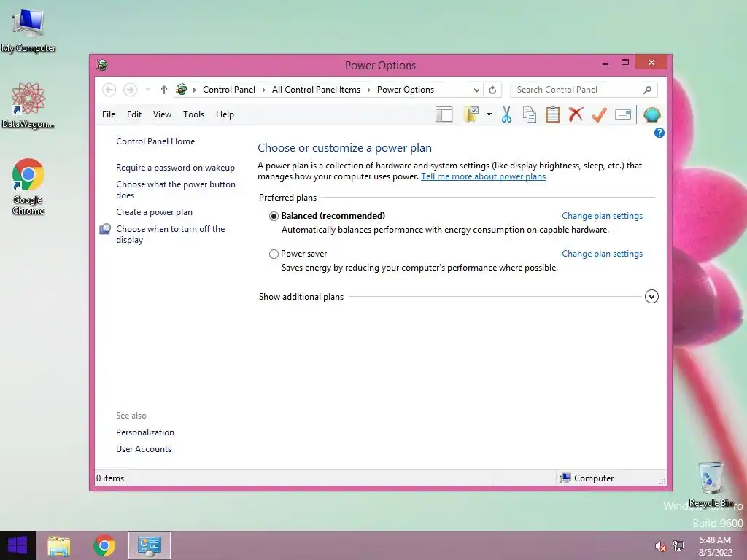Change plan settings for Power saver
This screenshot has width=747, height=560.
[x=602, y=254]
